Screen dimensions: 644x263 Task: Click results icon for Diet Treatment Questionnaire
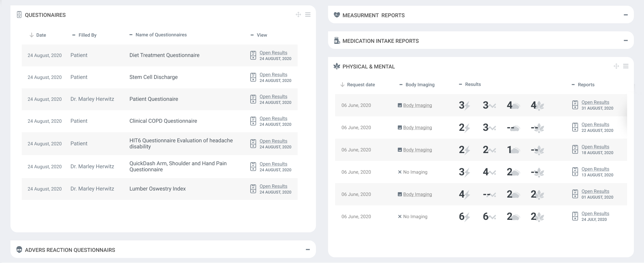tap(253, 55)
